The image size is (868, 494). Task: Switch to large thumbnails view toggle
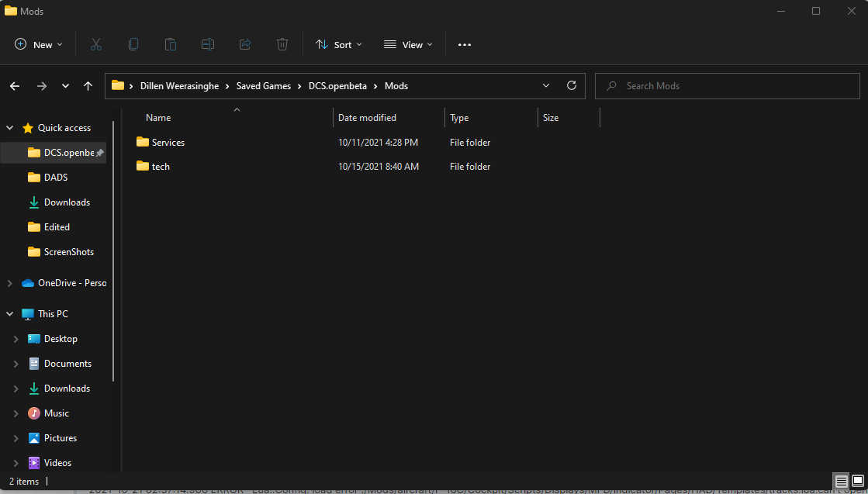coord(857,482)
